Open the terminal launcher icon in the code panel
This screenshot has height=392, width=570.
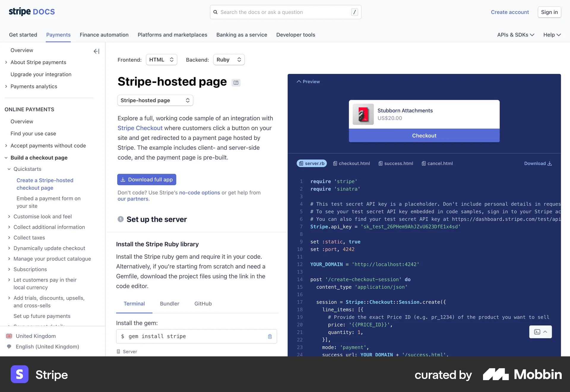click(537, 332)
